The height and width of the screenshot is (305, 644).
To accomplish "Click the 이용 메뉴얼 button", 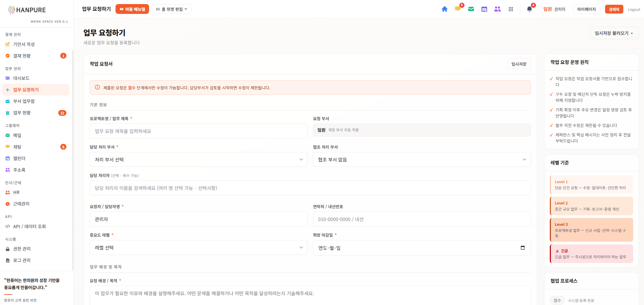I will point(132,9).
